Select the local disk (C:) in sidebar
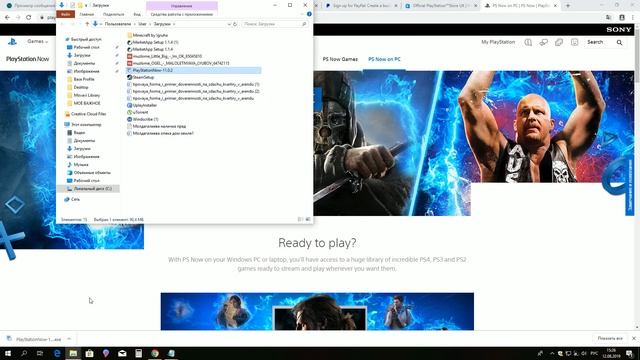Screen dimensions: 640x360 [89, 189]
